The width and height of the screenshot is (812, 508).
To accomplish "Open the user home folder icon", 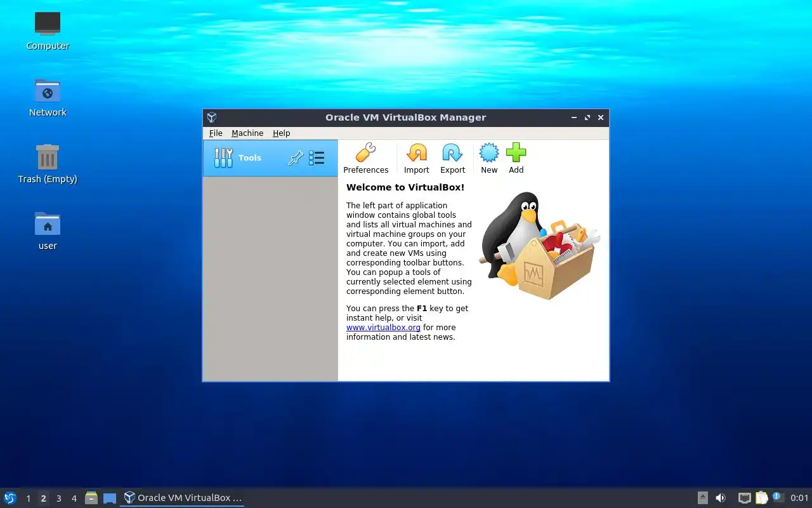I will pyautogui.click(x=48, y=231).
